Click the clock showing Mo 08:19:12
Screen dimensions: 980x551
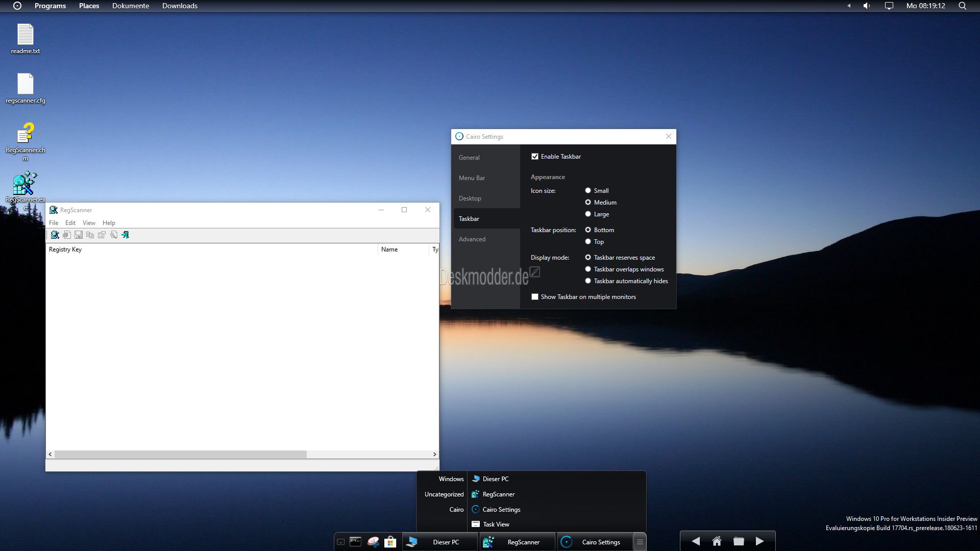925,6
